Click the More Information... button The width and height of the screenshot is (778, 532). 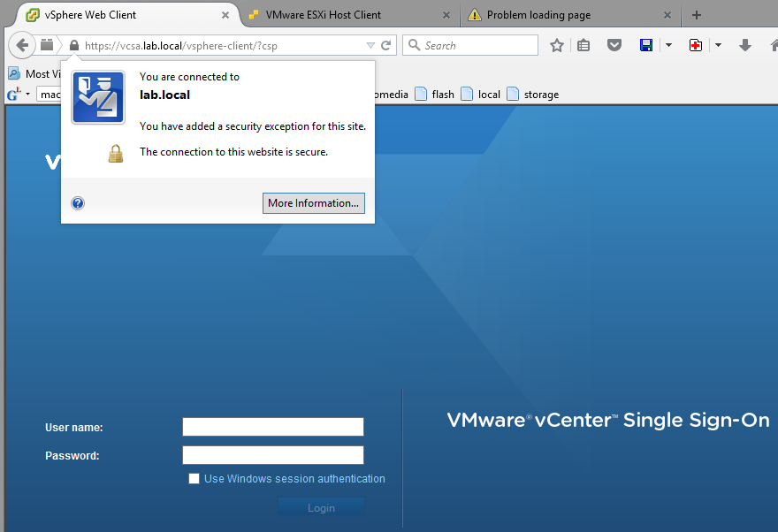coord(314,203)
